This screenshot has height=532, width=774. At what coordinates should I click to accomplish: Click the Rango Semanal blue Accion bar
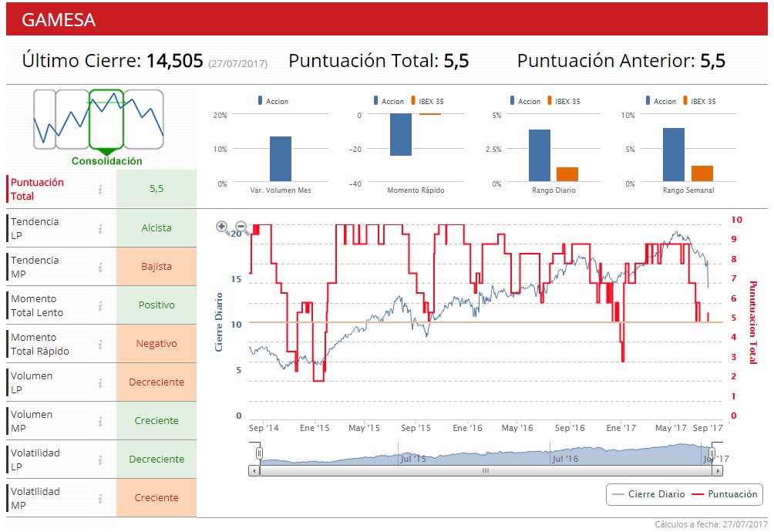[674, 155]
